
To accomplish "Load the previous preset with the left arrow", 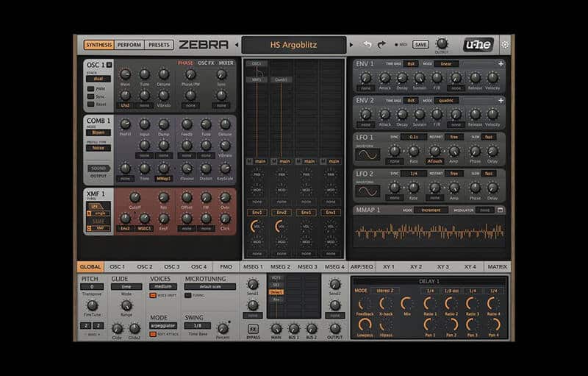I will [237, 45].
